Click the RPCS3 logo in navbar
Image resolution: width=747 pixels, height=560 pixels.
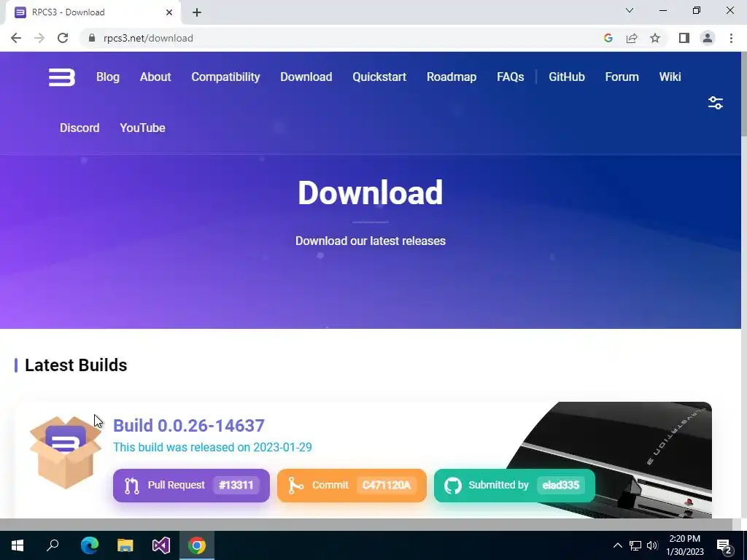tap(62, 77)
